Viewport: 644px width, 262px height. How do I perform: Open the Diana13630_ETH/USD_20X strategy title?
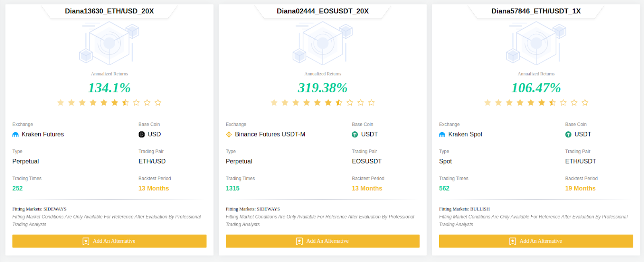coord(109,11)
